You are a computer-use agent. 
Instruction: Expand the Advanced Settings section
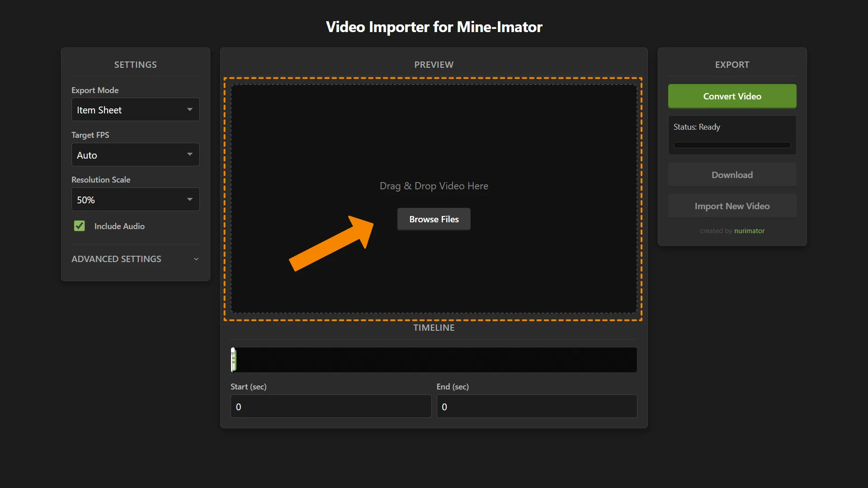pyautogui.click(x=135, y=259)
